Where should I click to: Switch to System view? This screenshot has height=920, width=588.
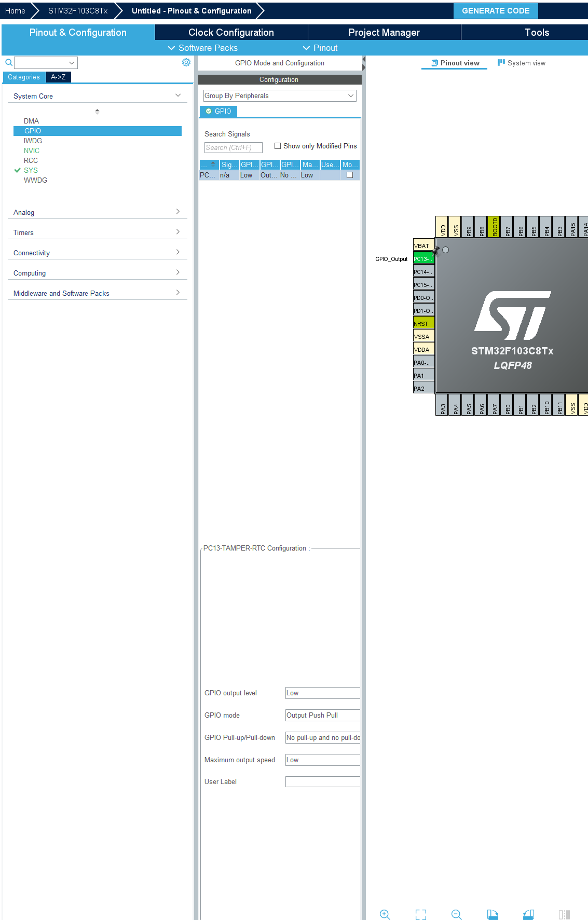click(521, 63)
